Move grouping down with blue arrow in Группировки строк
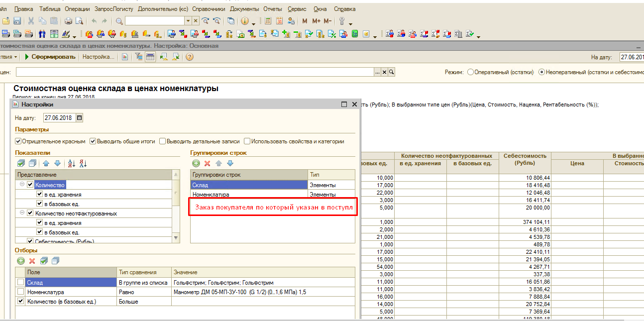 (230, 163)
